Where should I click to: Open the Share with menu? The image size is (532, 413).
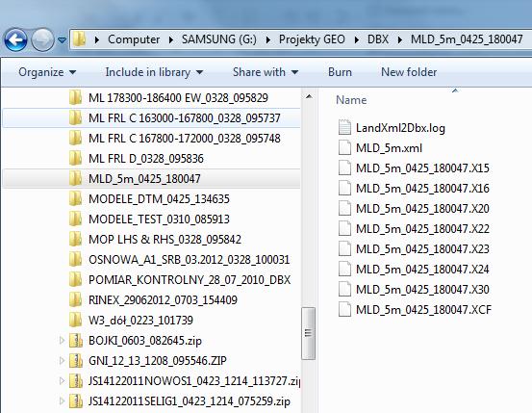pos(266,72)
